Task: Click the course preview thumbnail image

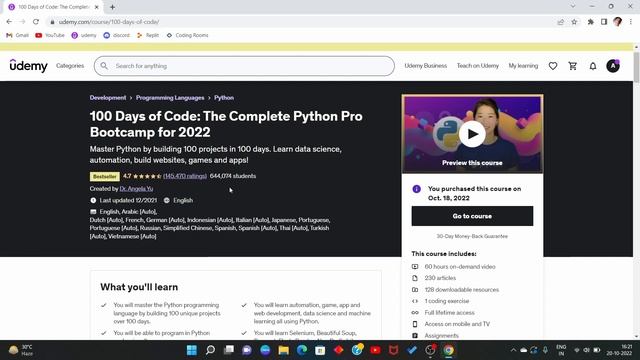Action: click(x=472, y=134)
